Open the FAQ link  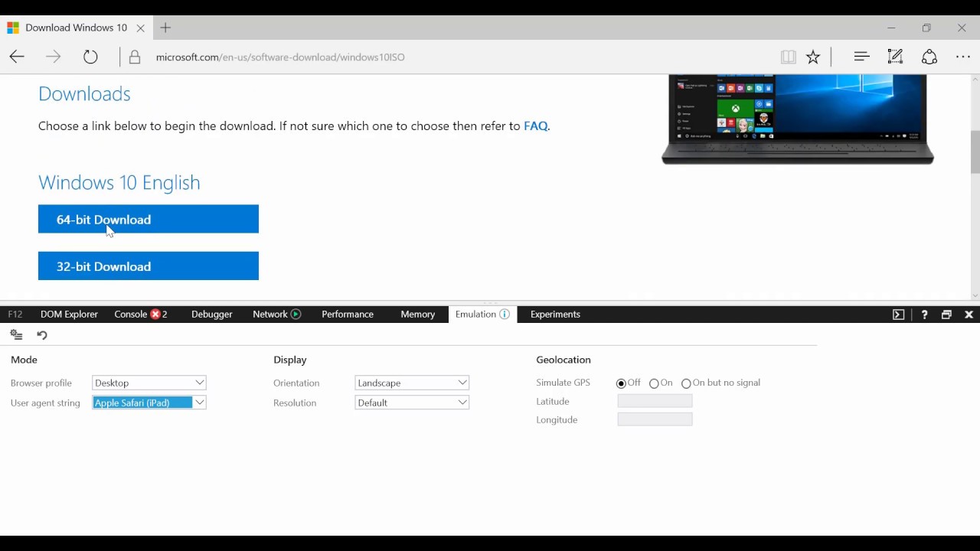tap(536, 126)
